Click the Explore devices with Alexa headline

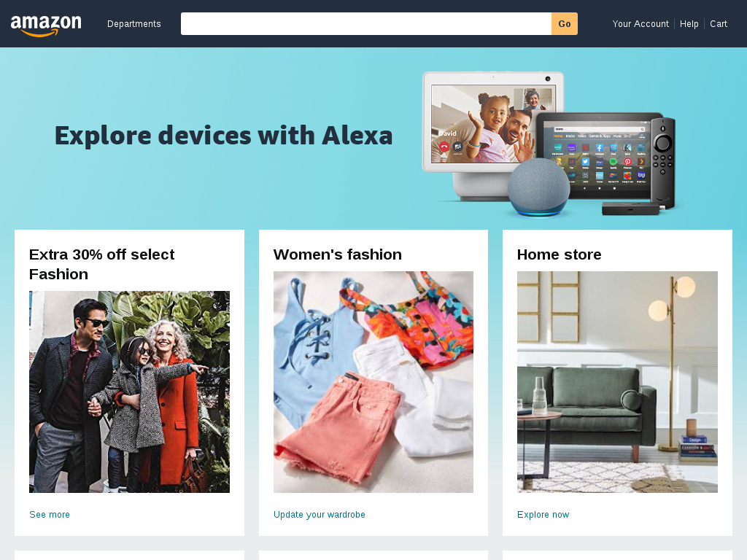pos(223,136)
